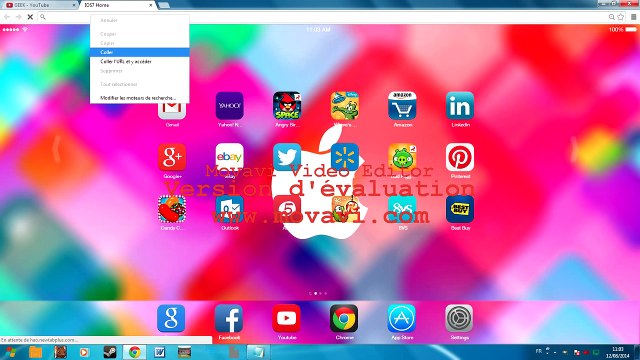Open the Facebook dock icon
Image resolution: width=640 pixels, height=360 pixels.
coord(229,318)
